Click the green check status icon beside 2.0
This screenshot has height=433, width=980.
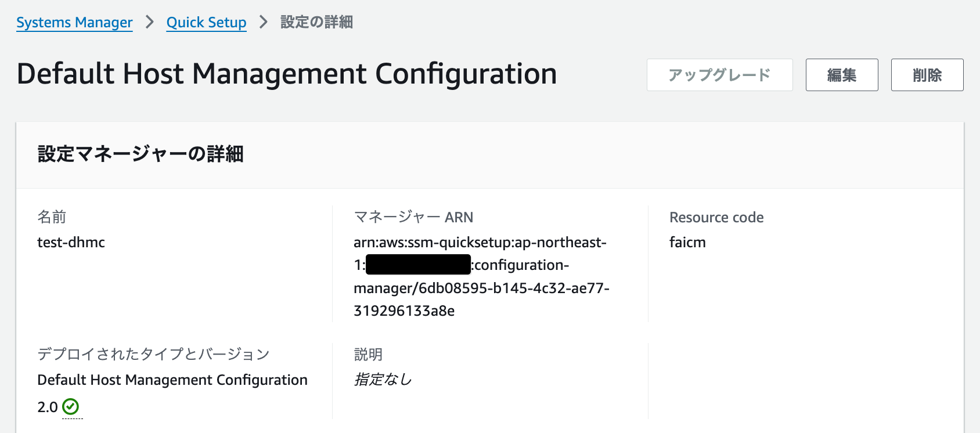71,406
